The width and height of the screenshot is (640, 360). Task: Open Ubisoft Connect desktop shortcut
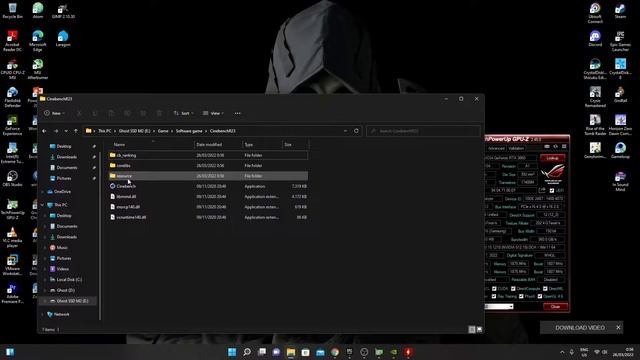coord(595,13)
